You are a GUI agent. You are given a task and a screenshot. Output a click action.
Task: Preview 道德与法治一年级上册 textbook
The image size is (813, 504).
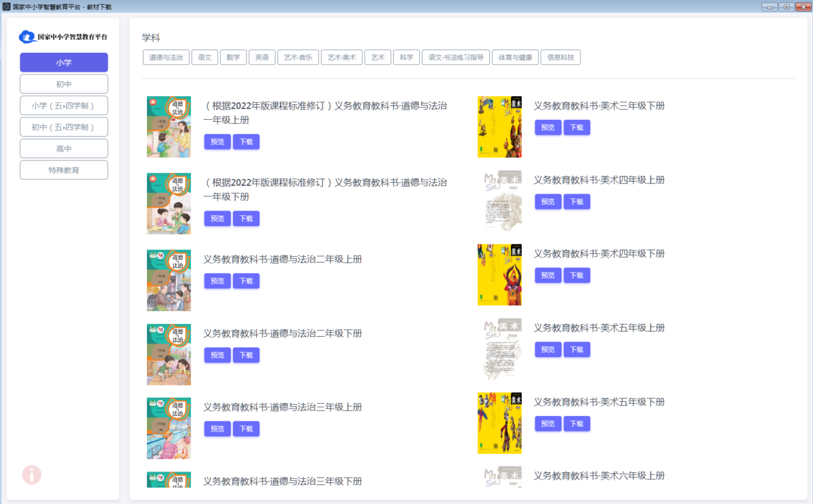tap(217, 142)
